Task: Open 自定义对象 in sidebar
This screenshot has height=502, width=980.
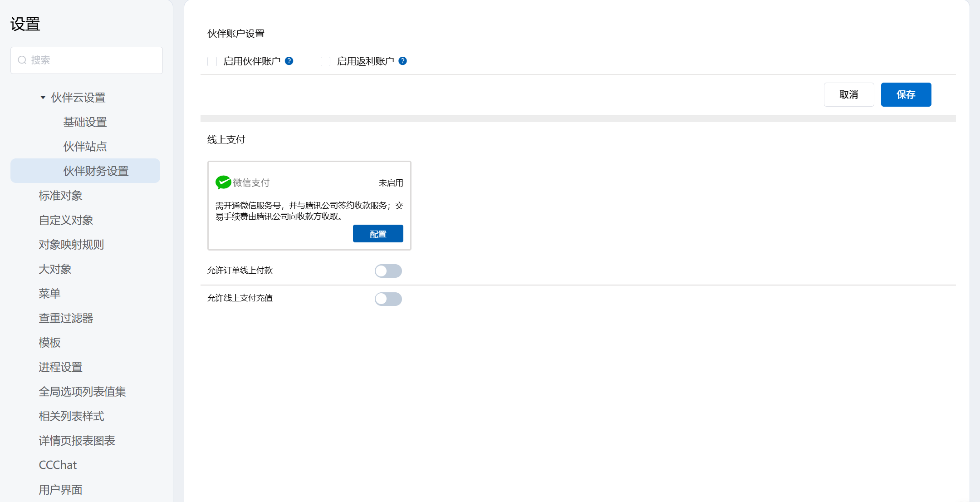Action: coord(66,220)
